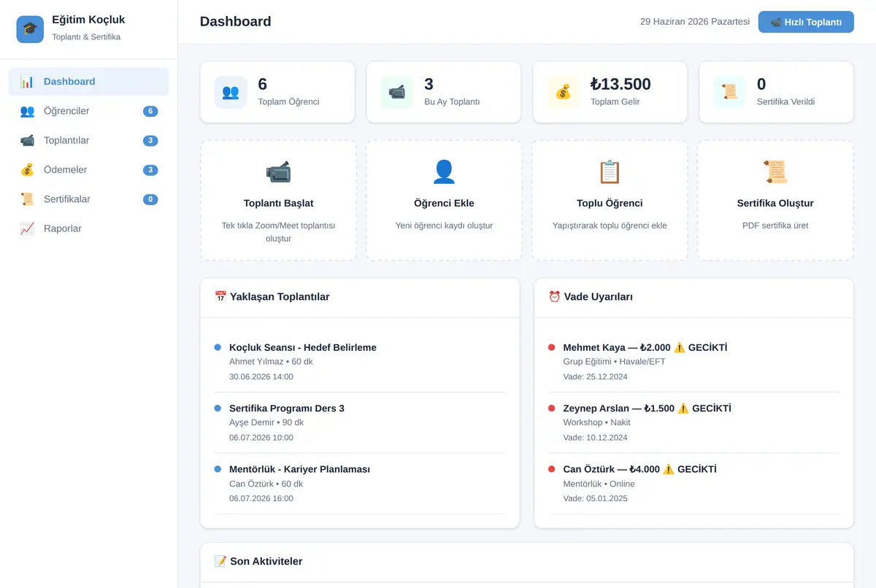Click the ₺13.500 total income value
The width and height of the screenshot is (876, 588).
(620, 85)
